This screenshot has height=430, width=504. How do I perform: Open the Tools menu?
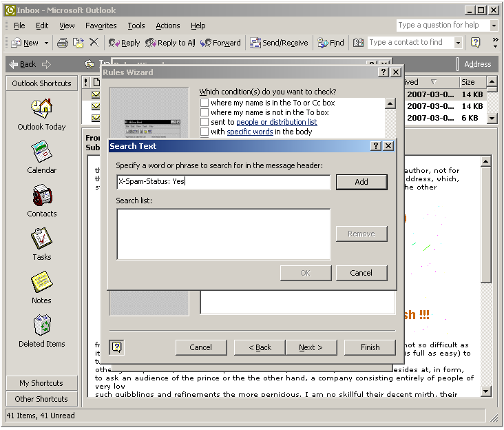[x=136, y=25]
